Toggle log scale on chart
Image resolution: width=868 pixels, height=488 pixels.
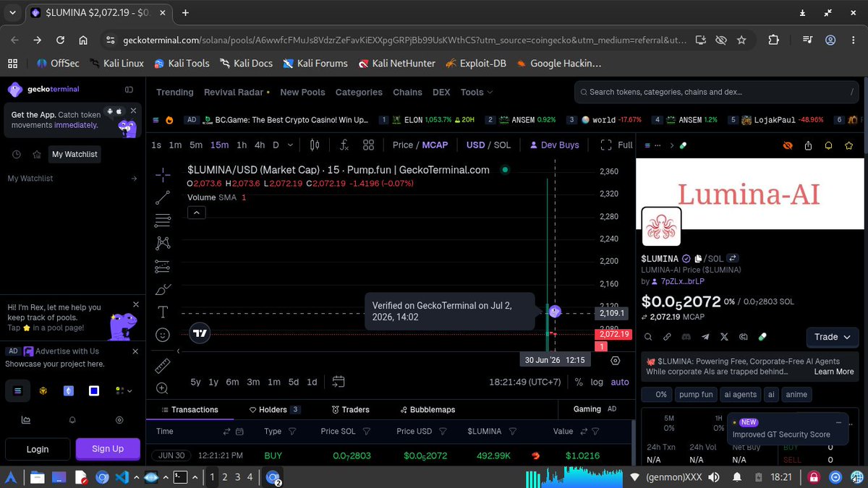(597, 382)
